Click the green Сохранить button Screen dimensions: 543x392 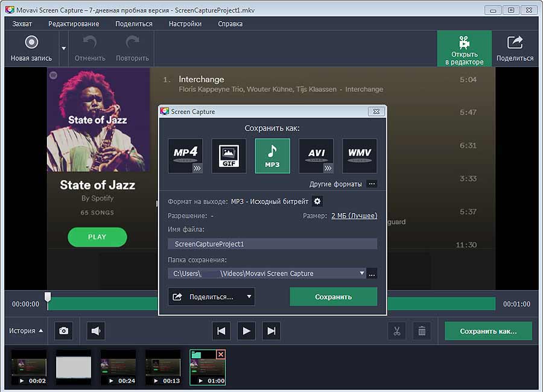click(334, 297)
